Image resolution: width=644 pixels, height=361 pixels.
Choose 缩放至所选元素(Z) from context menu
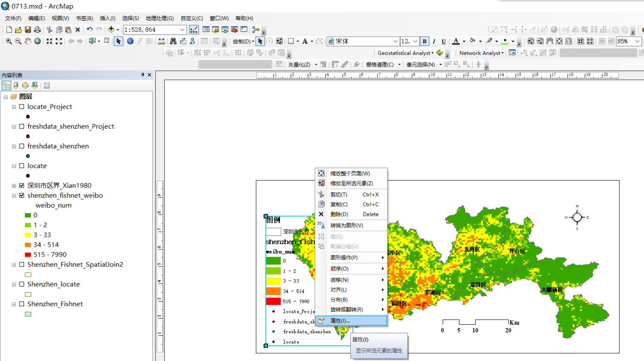click(351, 183)
